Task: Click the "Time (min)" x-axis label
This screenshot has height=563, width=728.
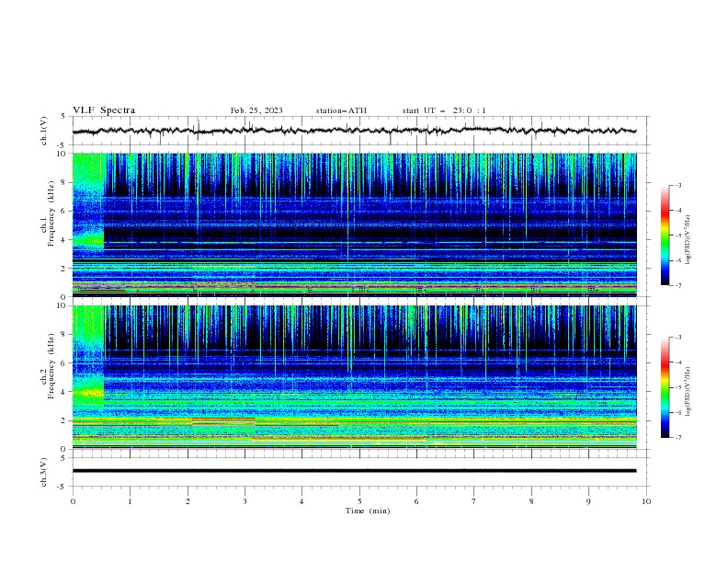Action: (368, 511)
